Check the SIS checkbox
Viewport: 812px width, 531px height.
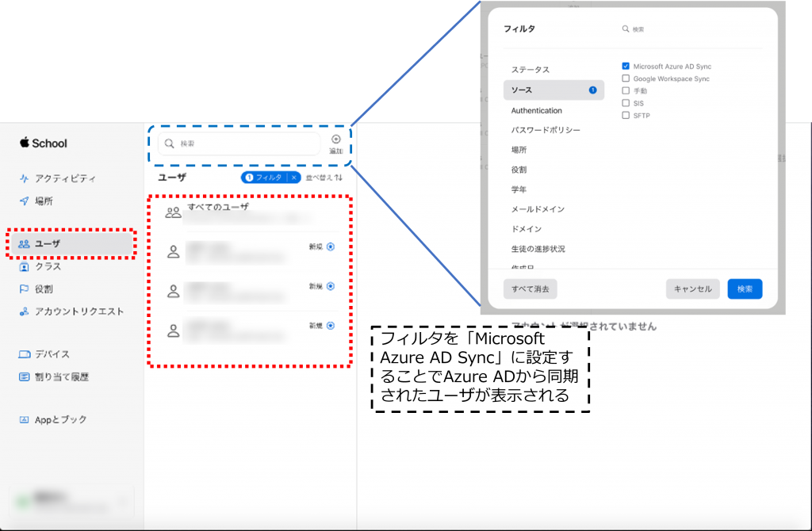(x=626, y=103)
